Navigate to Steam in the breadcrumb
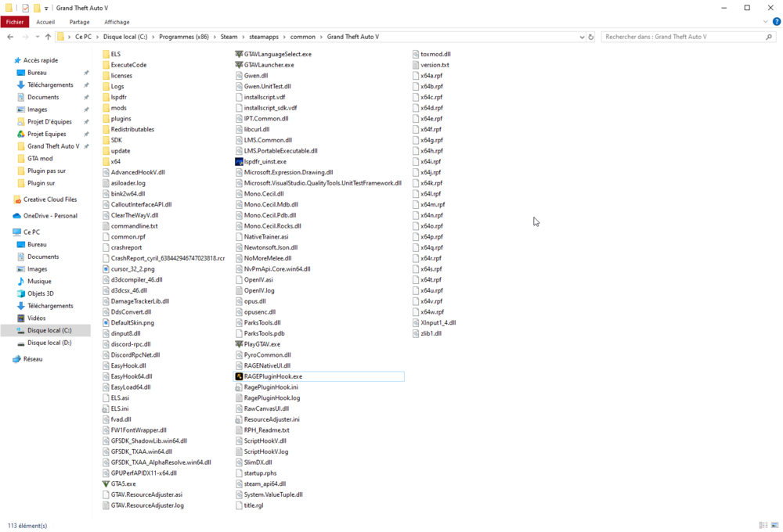The image size is (783, 532). pos(229,37)
